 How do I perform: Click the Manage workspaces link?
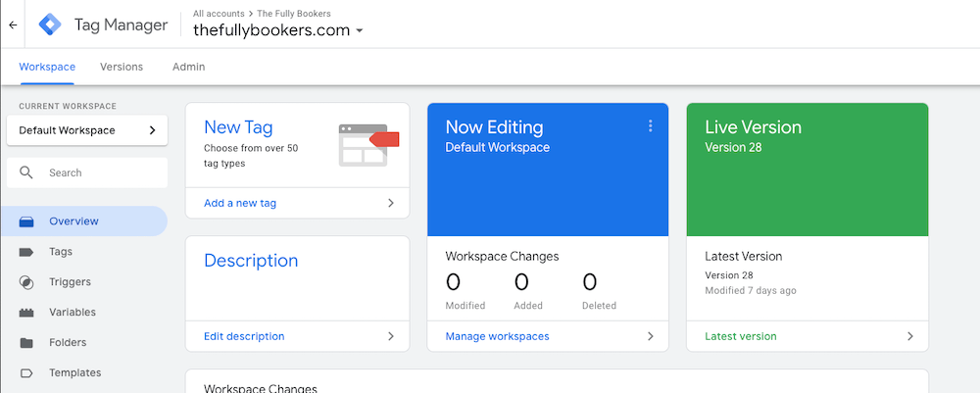coord(497,336)
